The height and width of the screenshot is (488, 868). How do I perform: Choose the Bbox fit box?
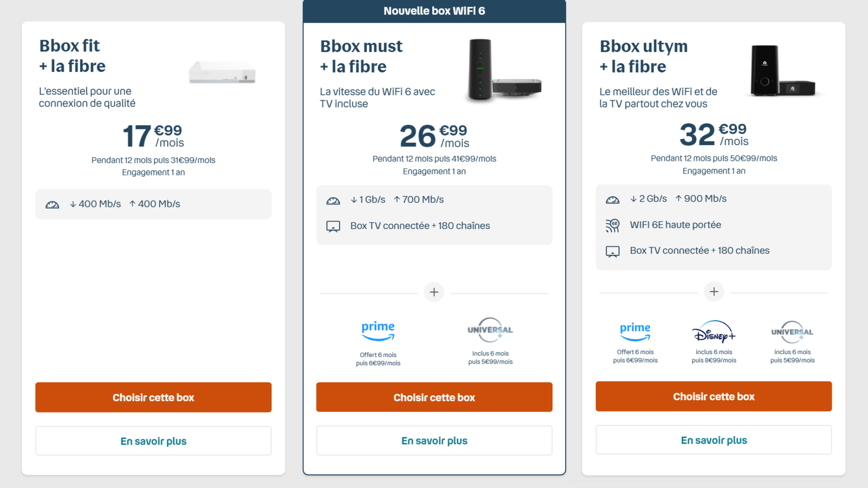point(153,398)
